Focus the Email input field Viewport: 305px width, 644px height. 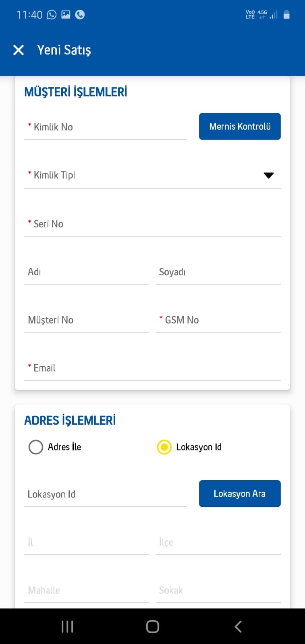click(152, 368)
